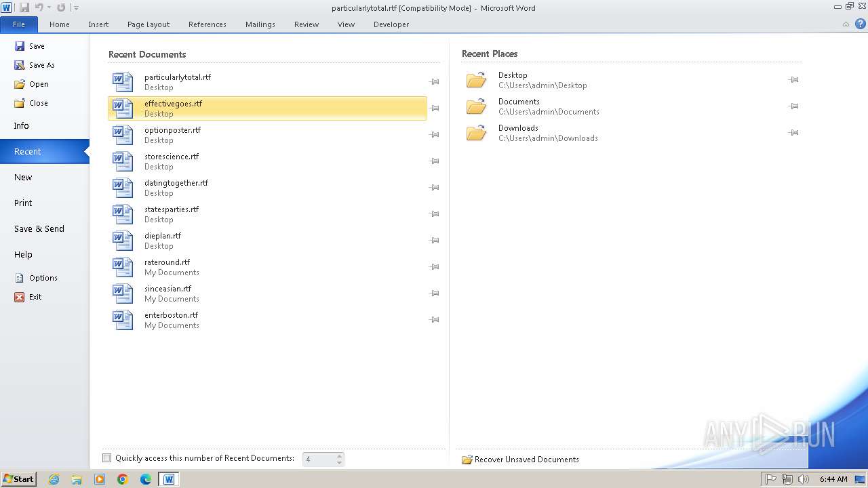Image resolution: width=868 pixels, height=488 pixels.
Task: Pin storescience.rtf to the recent list
Action: coord(434,161)
